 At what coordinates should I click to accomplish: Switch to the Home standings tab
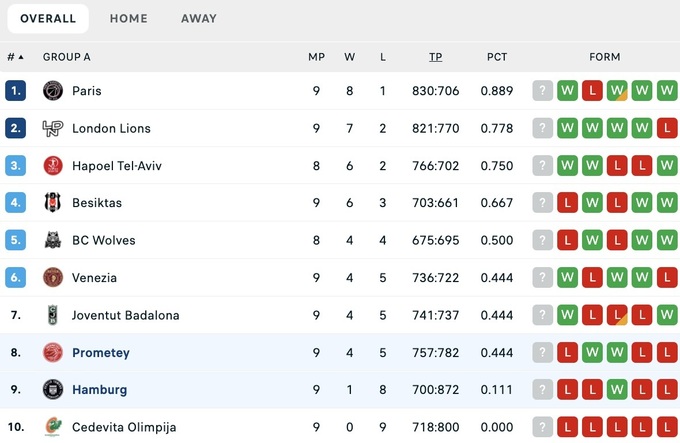click(x=129, y=18)
